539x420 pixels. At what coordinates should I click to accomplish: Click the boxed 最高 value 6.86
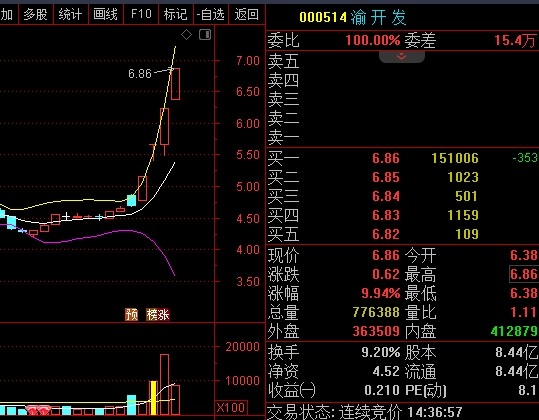point(523,274)
